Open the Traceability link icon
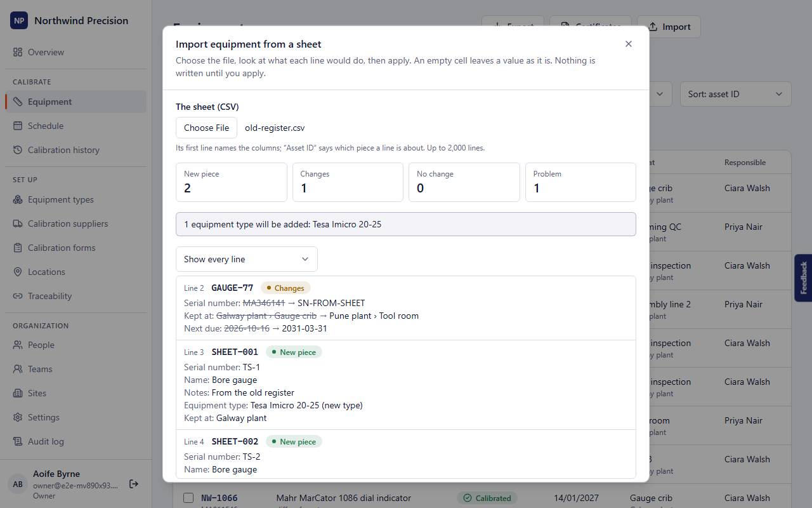 pyautogui.click(x=18, y=296)
